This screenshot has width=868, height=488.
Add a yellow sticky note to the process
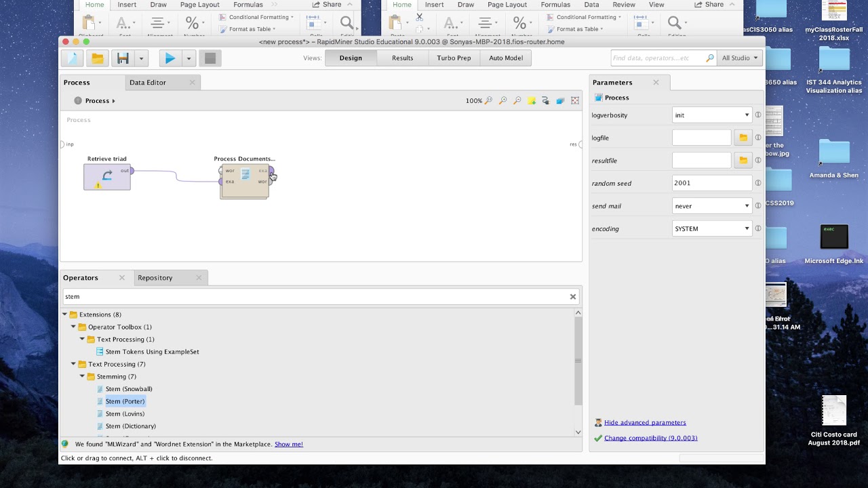click(532, 101)
